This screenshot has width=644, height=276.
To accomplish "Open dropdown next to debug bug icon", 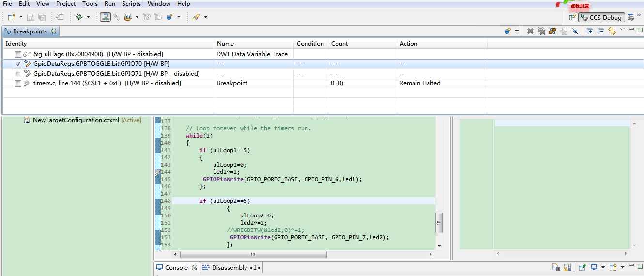I will (x=88, y=17).
